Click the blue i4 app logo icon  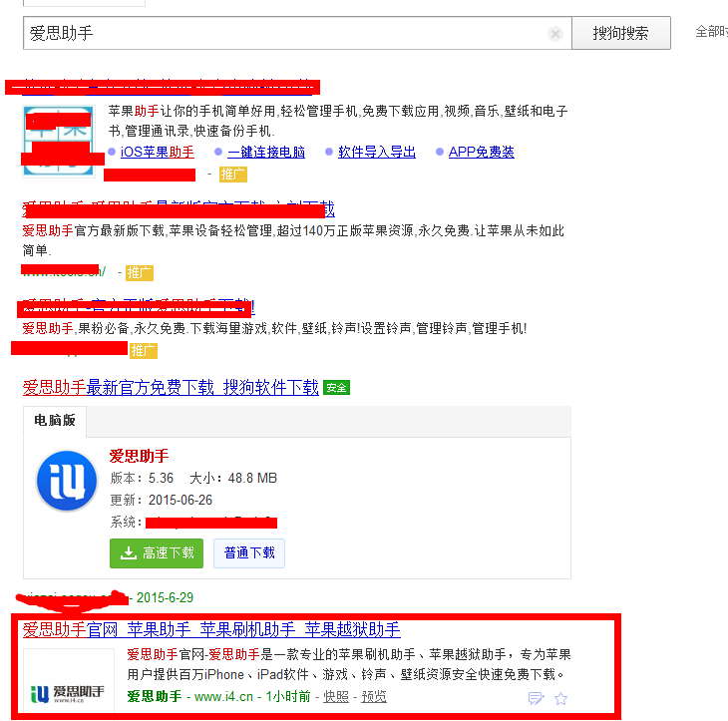67,481
